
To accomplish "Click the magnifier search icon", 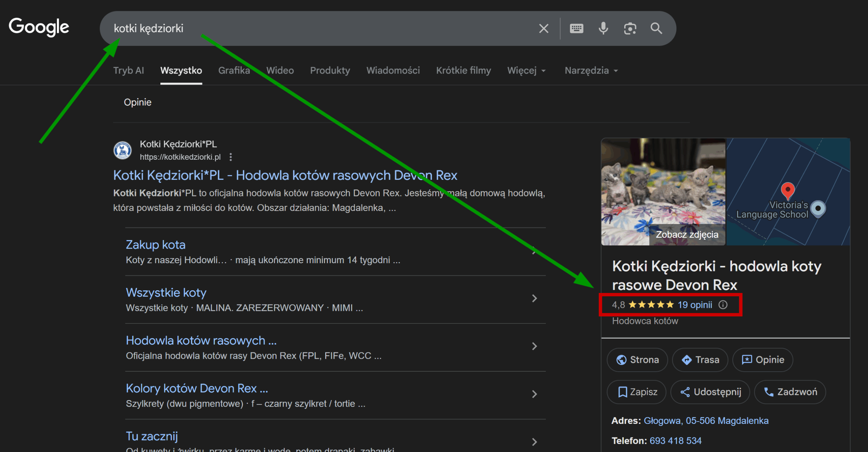I will click(x=656, y=28).
